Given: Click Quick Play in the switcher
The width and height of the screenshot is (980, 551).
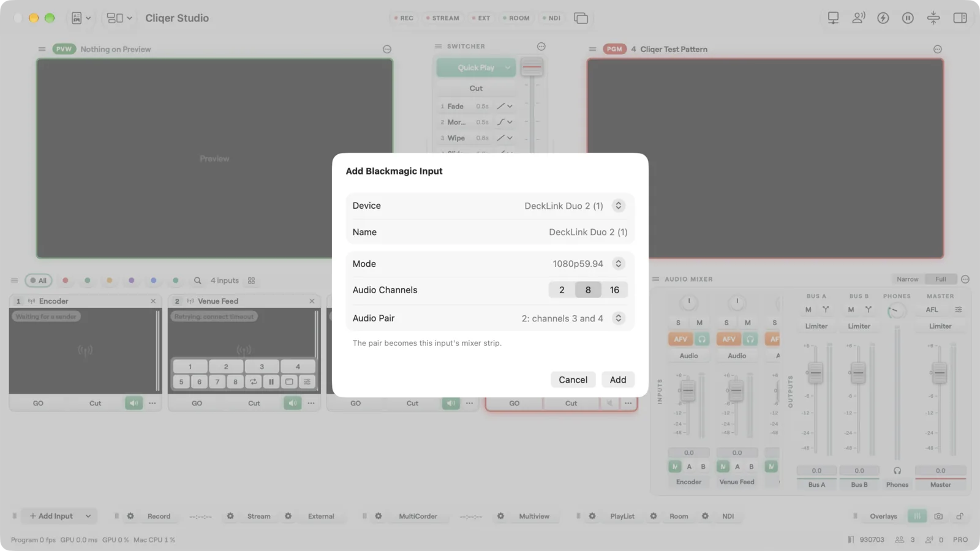Looking at the screenshot, I should pos(476,68).
